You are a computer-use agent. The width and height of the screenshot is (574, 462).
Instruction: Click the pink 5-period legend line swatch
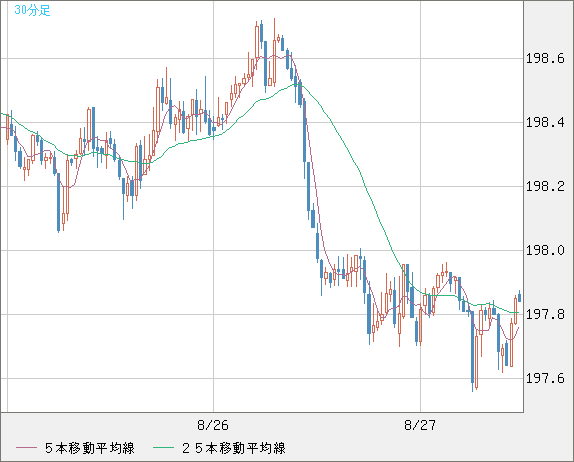(26, 448)
